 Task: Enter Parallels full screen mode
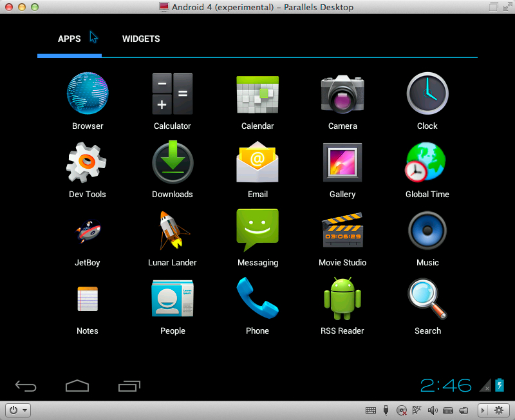pos(507,6)
